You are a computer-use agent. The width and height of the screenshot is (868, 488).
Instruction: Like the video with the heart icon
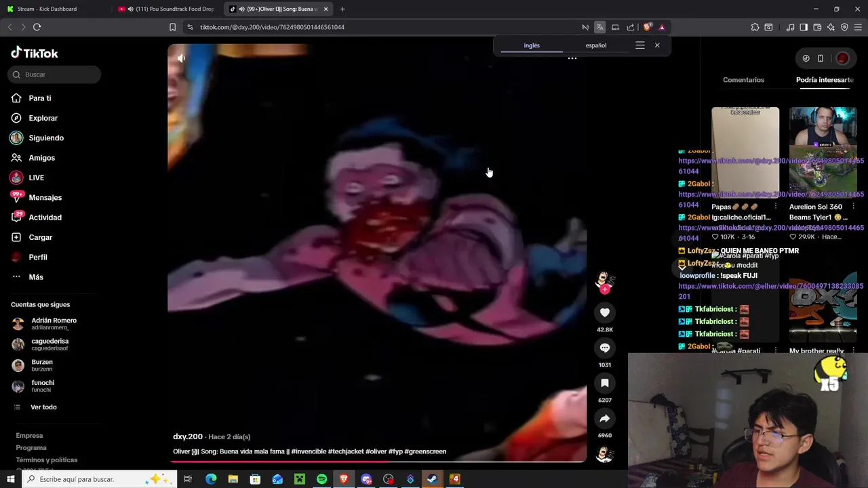605,312
